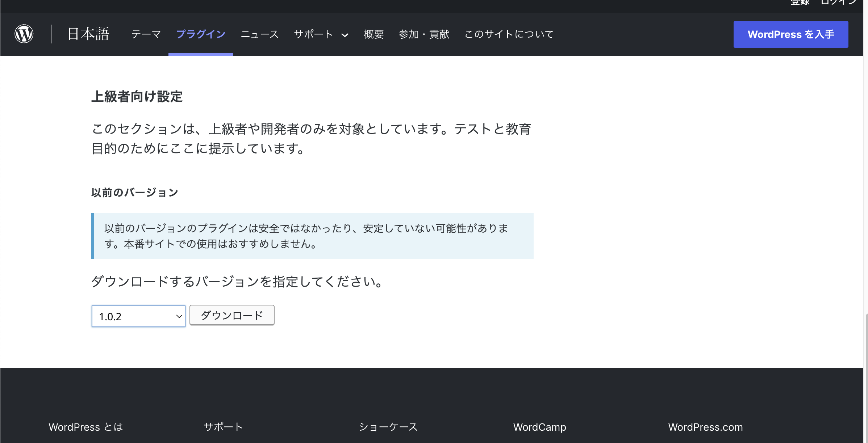Open the version selection dropdown showing 1.0.2

click(138, 316)
